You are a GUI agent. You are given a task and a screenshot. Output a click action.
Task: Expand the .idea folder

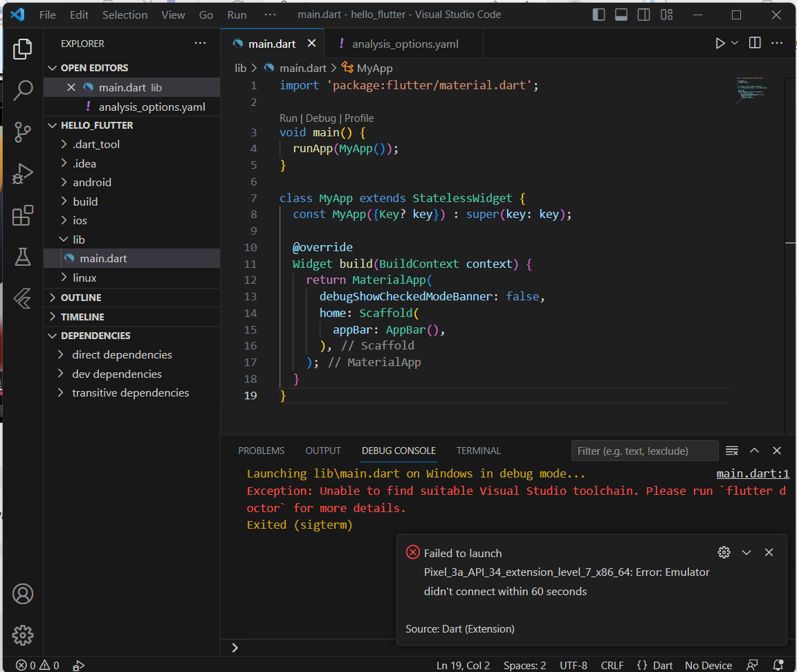click(131, 164)
